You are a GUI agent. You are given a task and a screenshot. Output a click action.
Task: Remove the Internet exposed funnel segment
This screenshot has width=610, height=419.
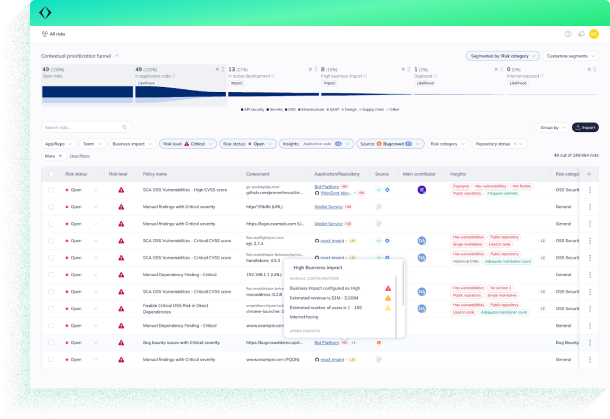589,69
